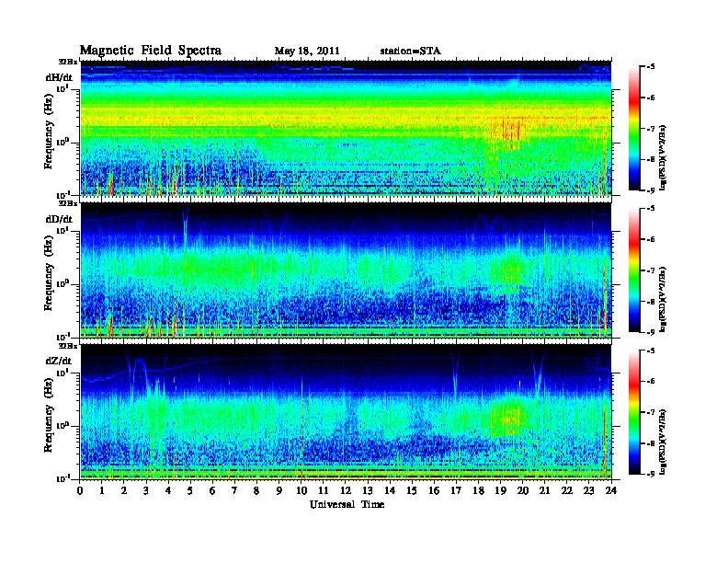Click the hour tick label '16' on time axis
Screen dimensions: 728x563
(434, 490)
